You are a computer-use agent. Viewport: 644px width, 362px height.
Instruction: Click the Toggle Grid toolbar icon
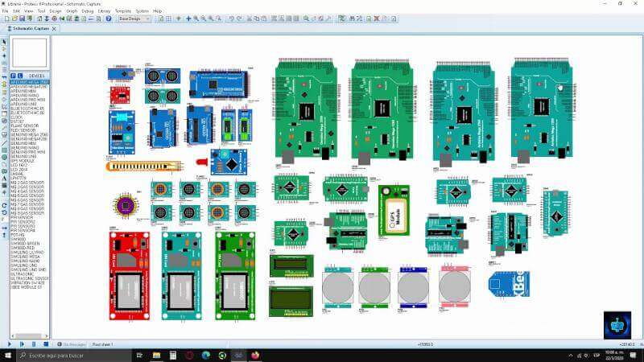168,19
